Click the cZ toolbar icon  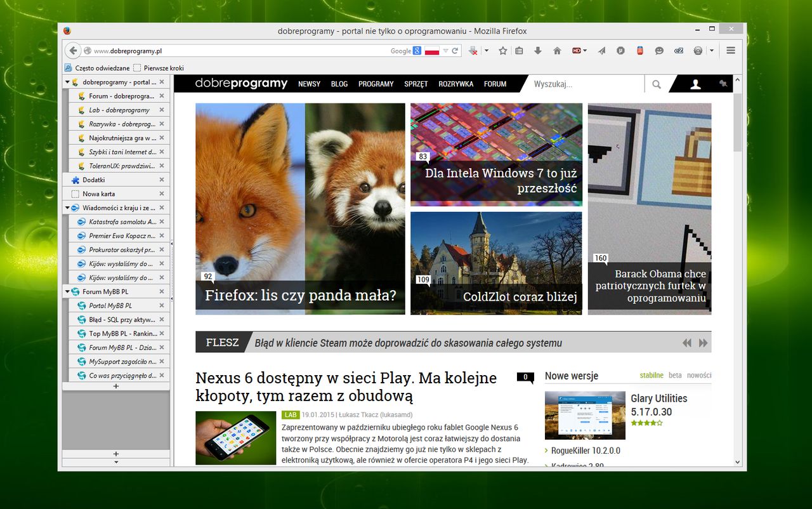pos(678,50)
